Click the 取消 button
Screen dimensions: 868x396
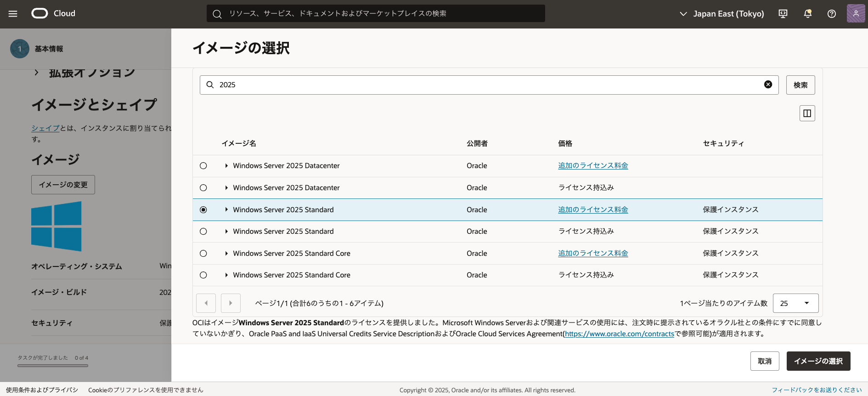click(765, 361)
